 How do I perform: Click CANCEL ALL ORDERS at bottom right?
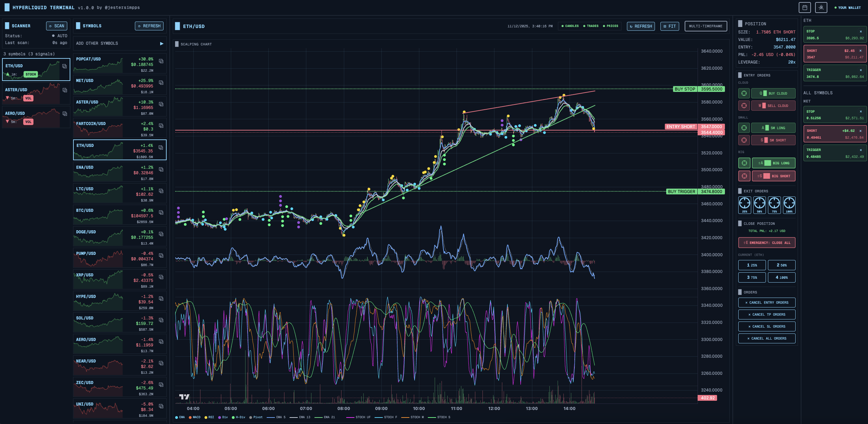[x=767, y=338]
